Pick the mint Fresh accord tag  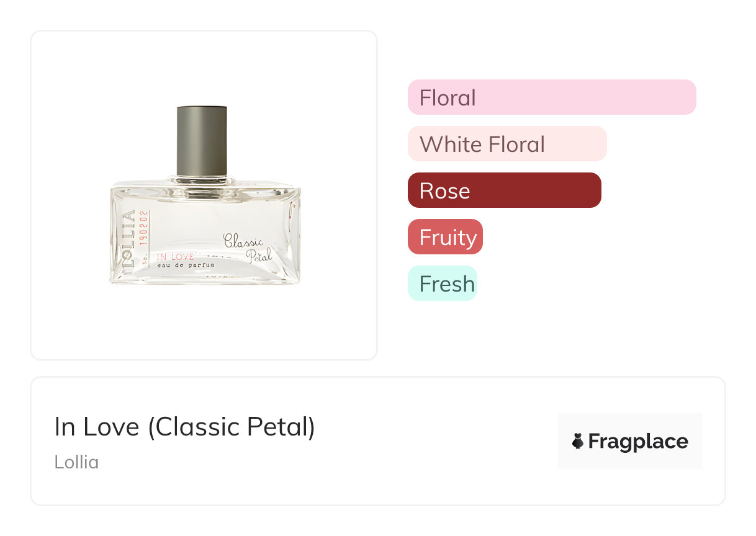[442, 284]
